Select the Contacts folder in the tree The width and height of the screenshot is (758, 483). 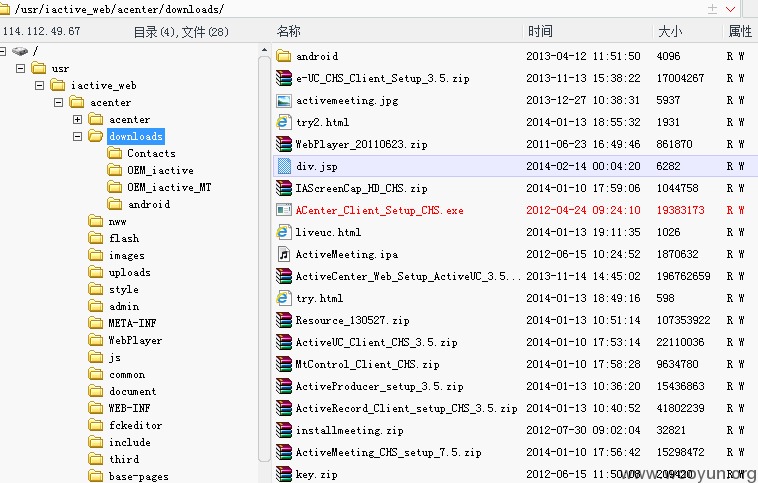(151, 153)
